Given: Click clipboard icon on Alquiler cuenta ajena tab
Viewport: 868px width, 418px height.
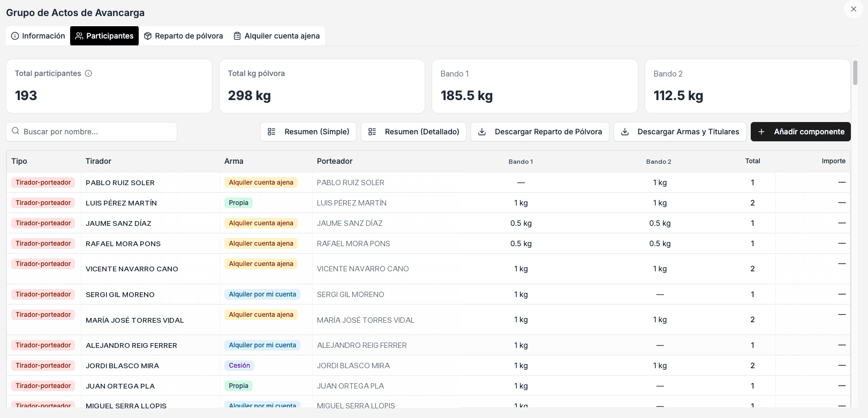Looking at the screenshot, I should pyautogui.click(x=237, y=36).
